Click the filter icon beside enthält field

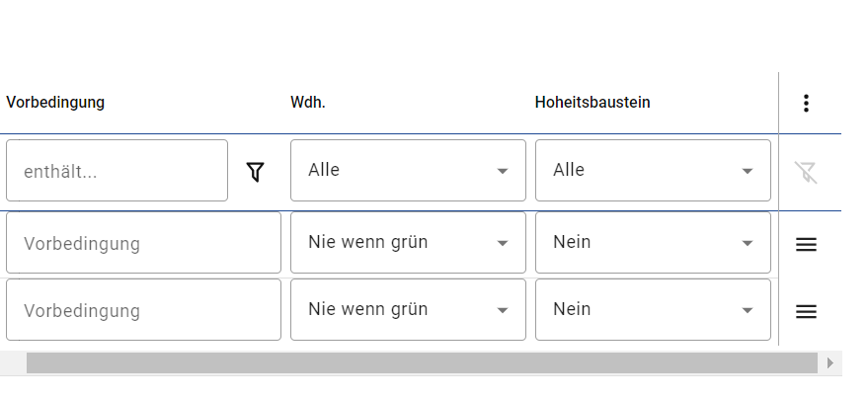point(255,172)
